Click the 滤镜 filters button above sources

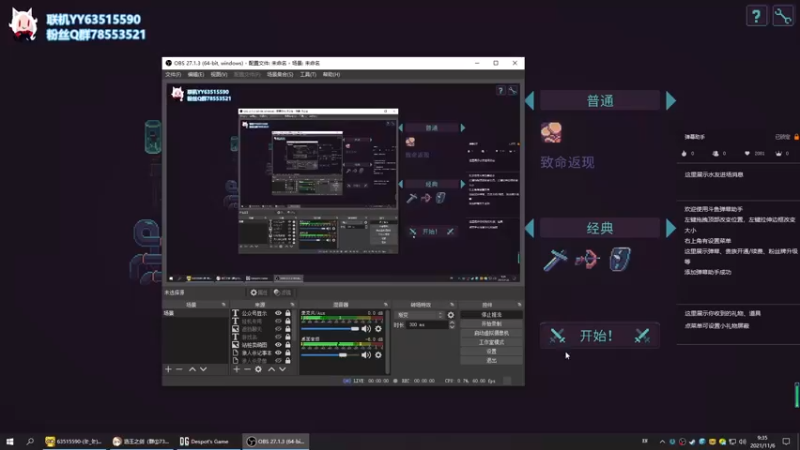click(x=283, y=292)
